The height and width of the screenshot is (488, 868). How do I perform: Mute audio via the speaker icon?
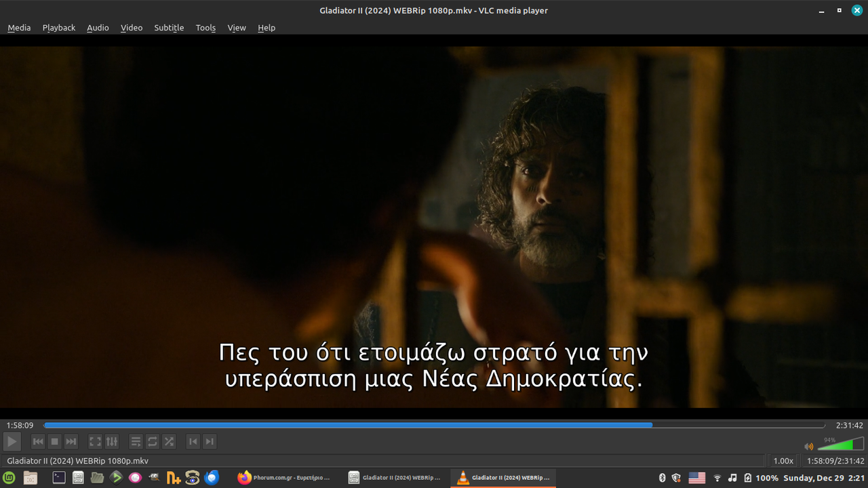pyautogui.click(x=808, y=447)
